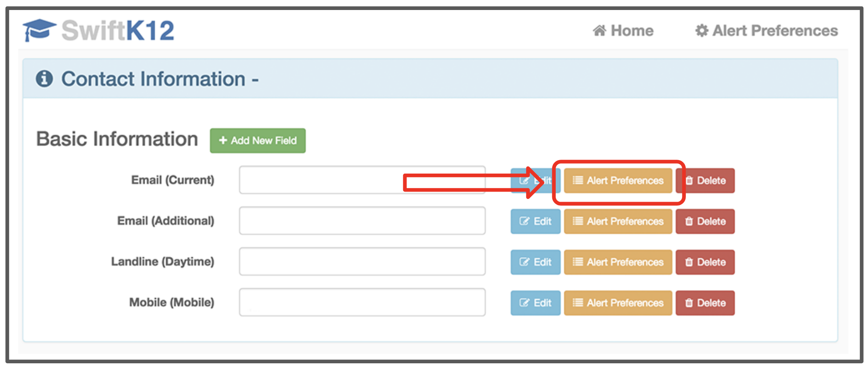Click the Mobile (Mobile) input field
Screen dimensions: 868x371
[362, 302]
